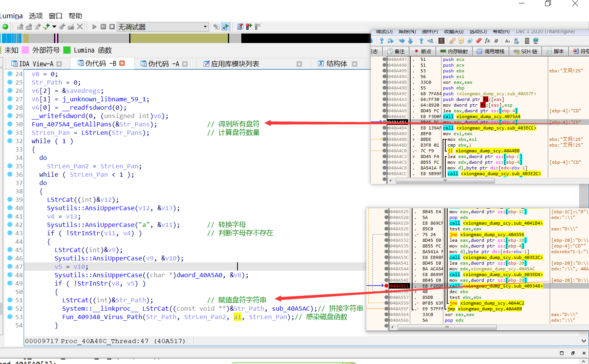
Task: Click the 未知 olive legend swatch
Action: point(1,50)
